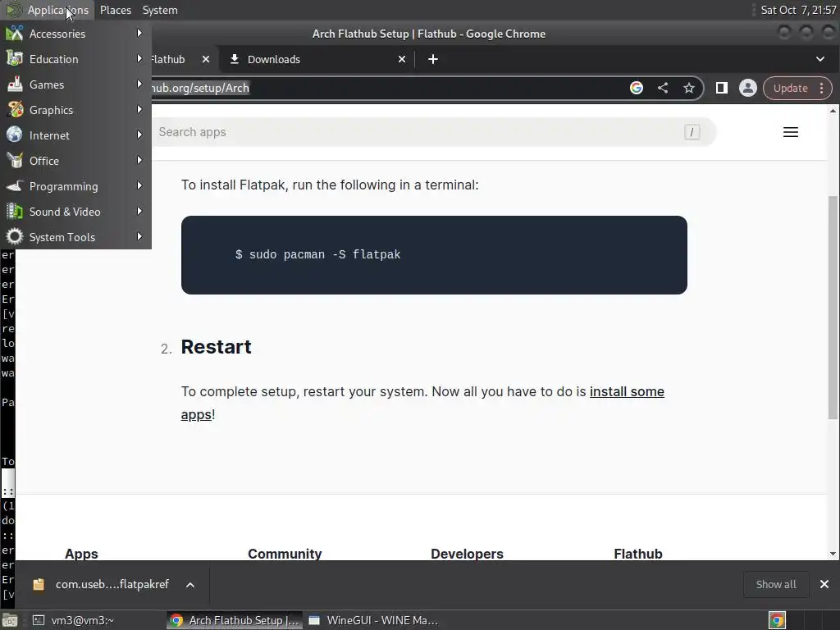Click the slash shortcut key badge
Screen dimensions: 840x630
692,132
